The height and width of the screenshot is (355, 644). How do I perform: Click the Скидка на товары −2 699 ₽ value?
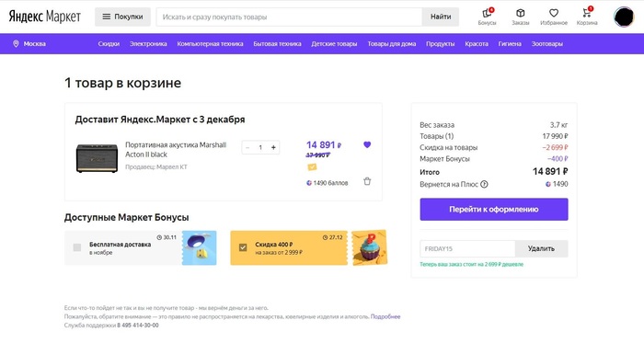pos(555,147)
